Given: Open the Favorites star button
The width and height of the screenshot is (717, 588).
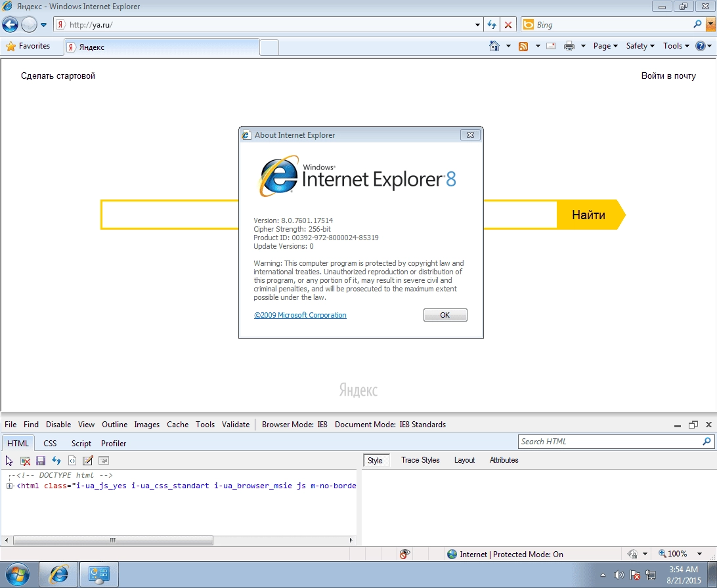Looking at the screenshot, I should click(28, 46).
